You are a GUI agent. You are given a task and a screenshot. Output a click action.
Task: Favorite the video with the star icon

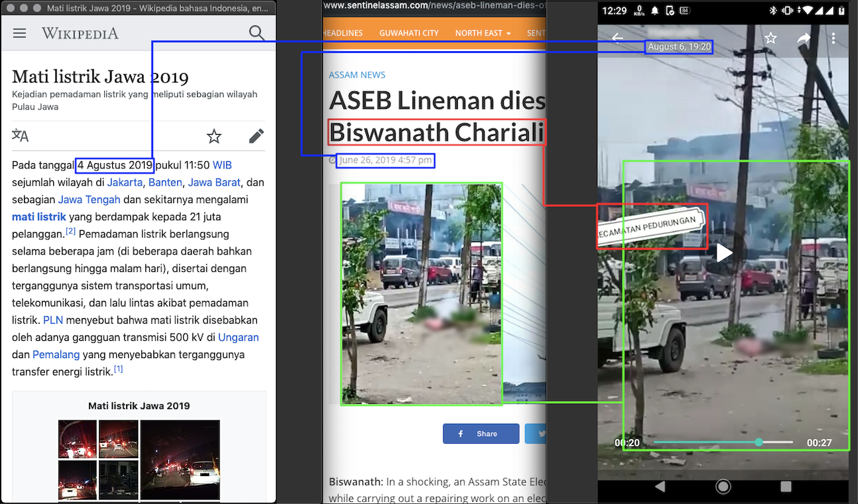pyautogui.click(x=770, y=38)
